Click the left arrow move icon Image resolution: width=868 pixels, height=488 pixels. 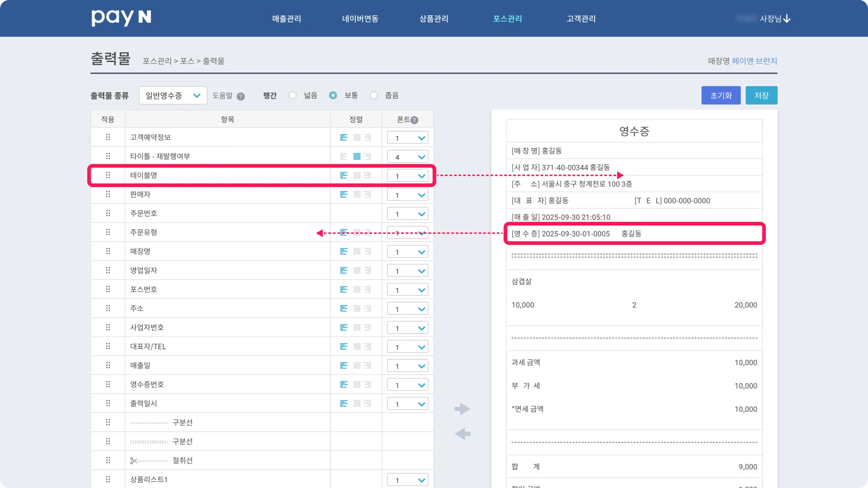[x=462, y=434]
